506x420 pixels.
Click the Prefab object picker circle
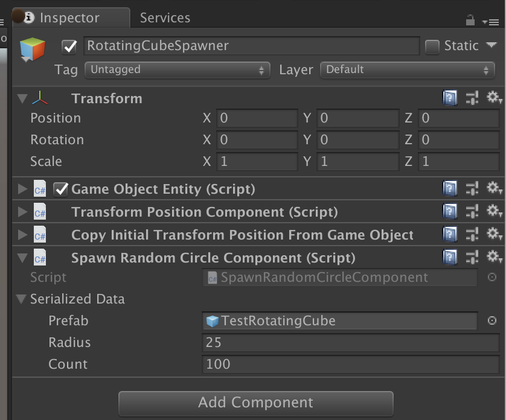pos(492,320)
